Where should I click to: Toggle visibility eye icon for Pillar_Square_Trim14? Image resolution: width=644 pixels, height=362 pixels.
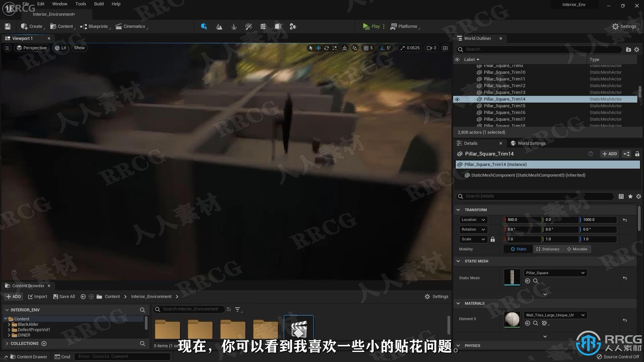point(457,99)
